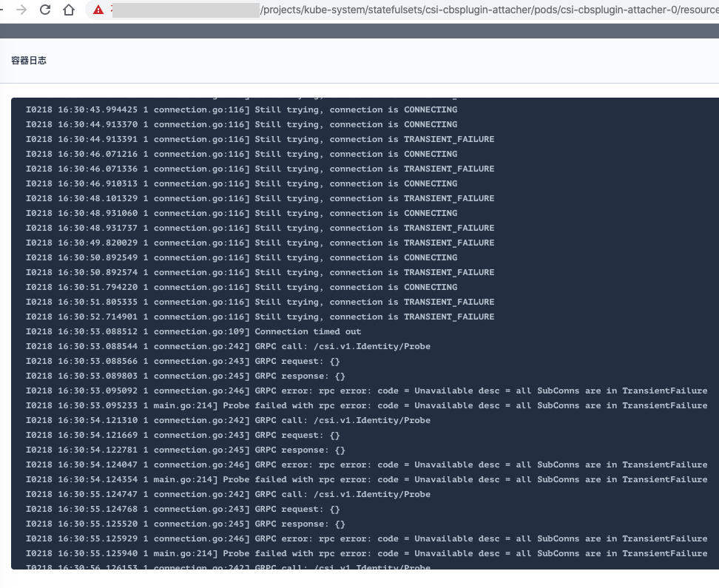Click GRPC request line at 16:30:54.121669
The width and height of the screenshot is (719, 588).
coord(183,435)
